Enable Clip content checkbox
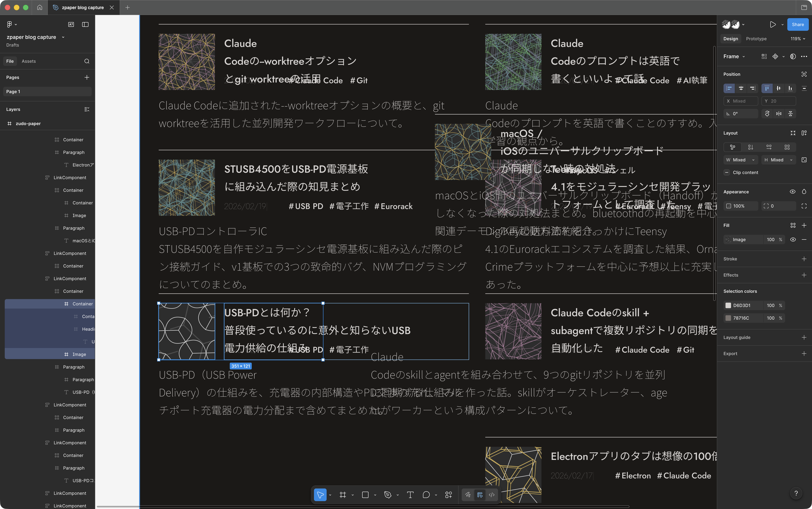This screenshot has width=812, height=509. [x=727, y=172]
